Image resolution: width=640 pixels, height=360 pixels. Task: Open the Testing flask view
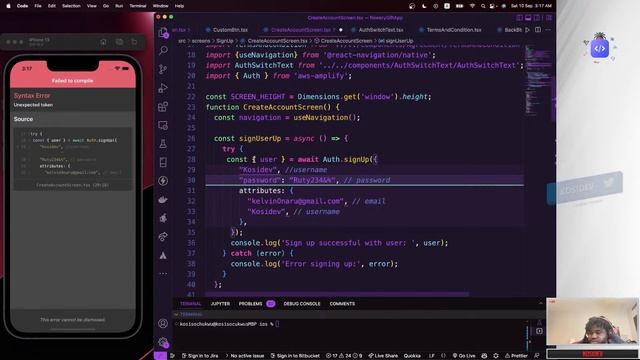tap(163, 144)
